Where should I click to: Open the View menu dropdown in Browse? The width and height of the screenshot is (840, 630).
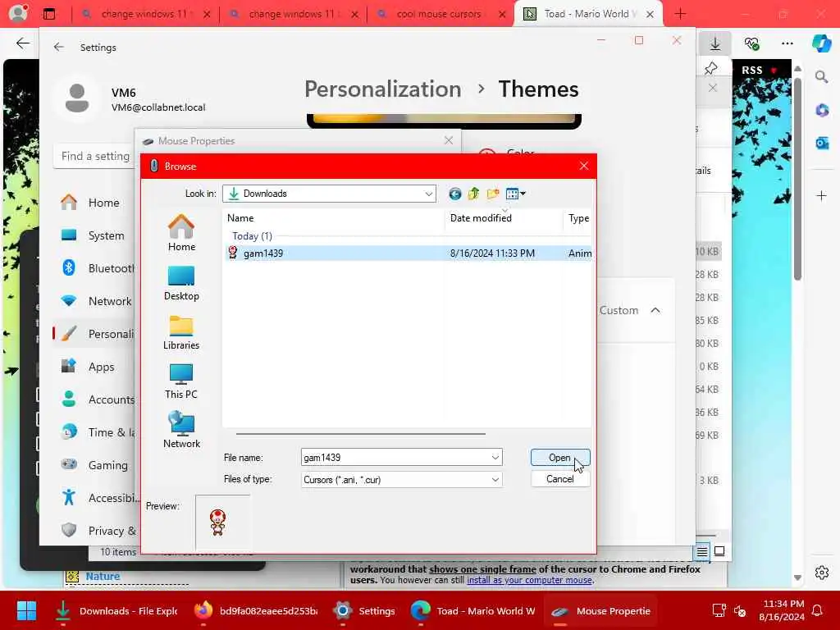(515, 194)
